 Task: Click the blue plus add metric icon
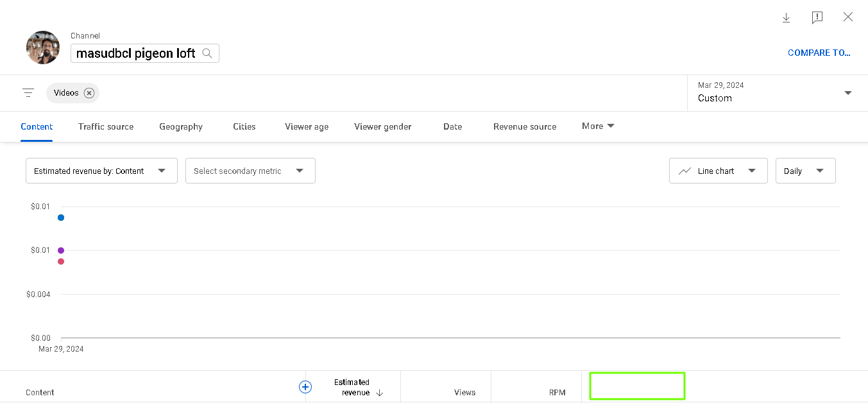pos(305,387)
